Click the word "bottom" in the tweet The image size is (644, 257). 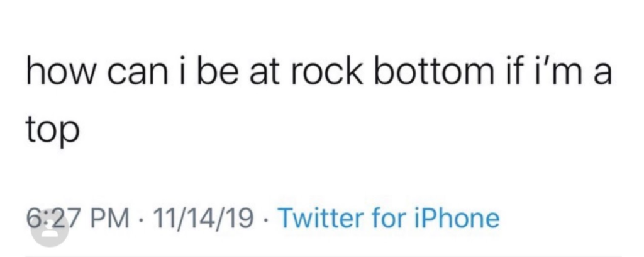[434, 72]
